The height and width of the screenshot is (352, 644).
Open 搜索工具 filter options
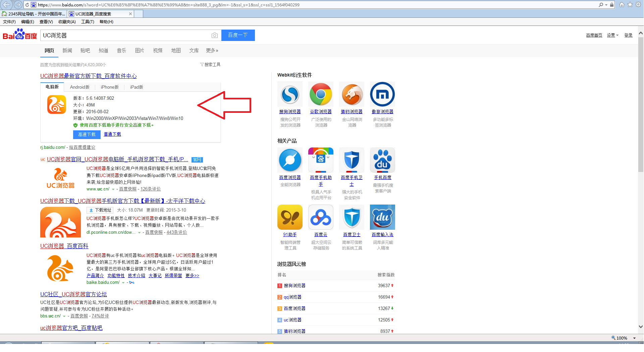point(210,64)
